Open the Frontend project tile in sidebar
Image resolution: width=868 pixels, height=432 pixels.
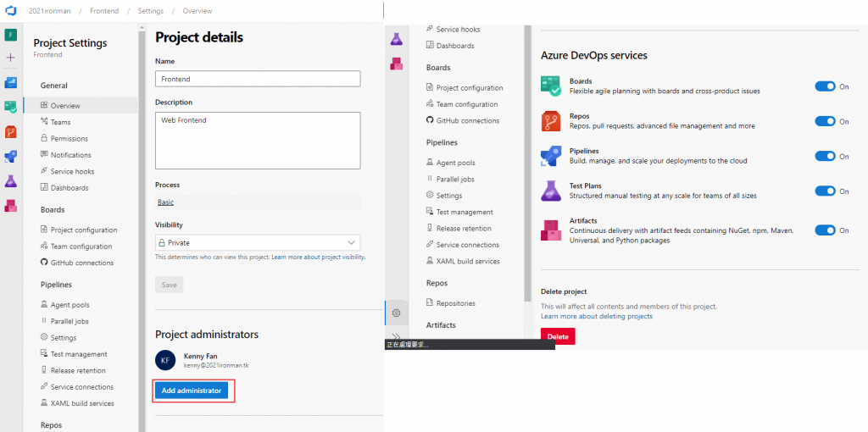click(x=11, y=35)
